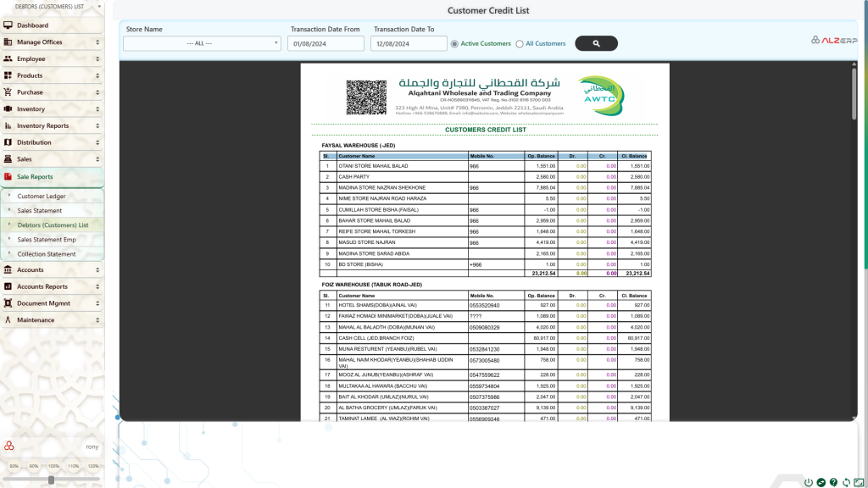Click the 'CASH PARTY' customer name
Image resolution: width=868 pixels, height=488 pixels.
pos(353,177)
